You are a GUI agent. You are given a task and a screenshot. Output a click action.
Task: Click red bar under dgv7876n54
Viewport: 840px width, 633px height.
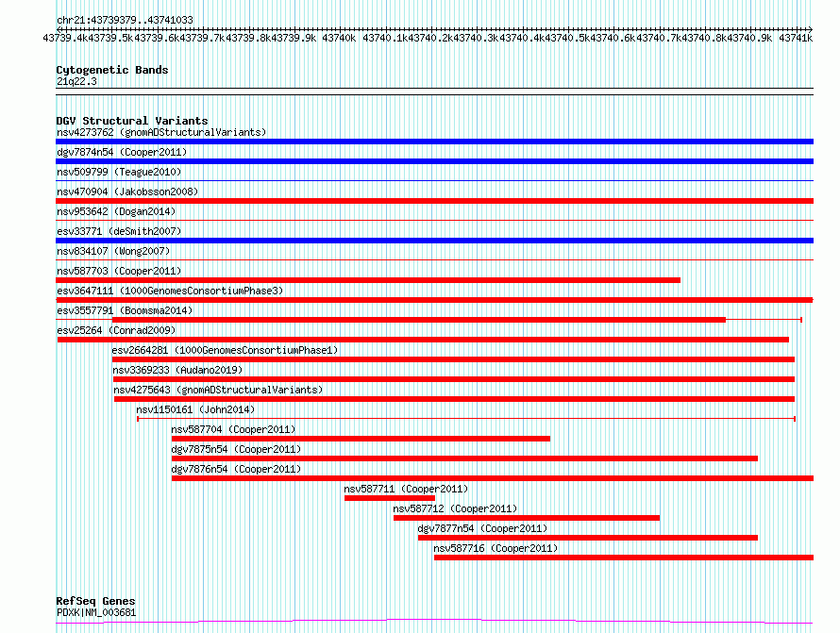coord(493,478)
